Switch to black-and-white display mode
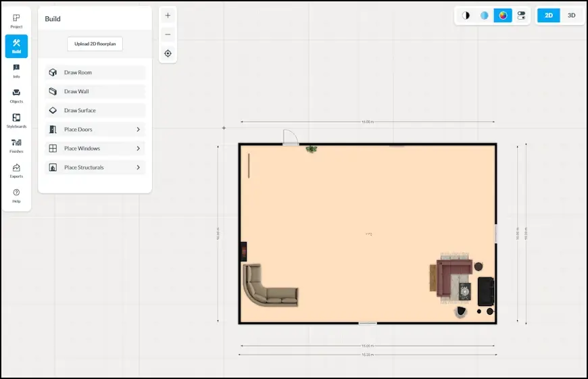Image resolution: width=588 pixels, height=379 pixels. 466,16
